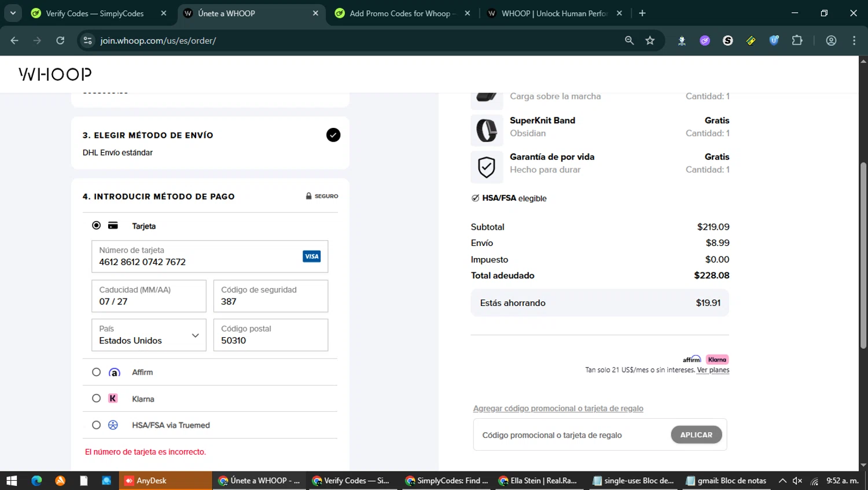
Task: Click the 'DHL Envío estándar' shipping text
Action: [117, 153]
